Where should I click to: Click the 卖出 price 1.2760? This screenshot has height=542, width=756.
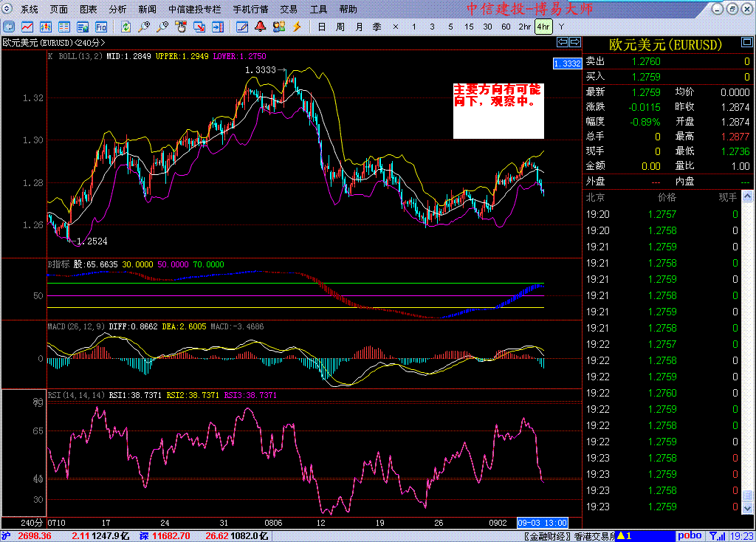pos(646,61)
